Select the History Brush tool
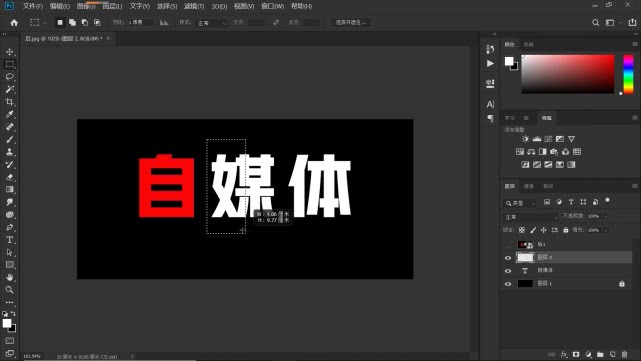 pyautogui.click(x=10, y=165)
